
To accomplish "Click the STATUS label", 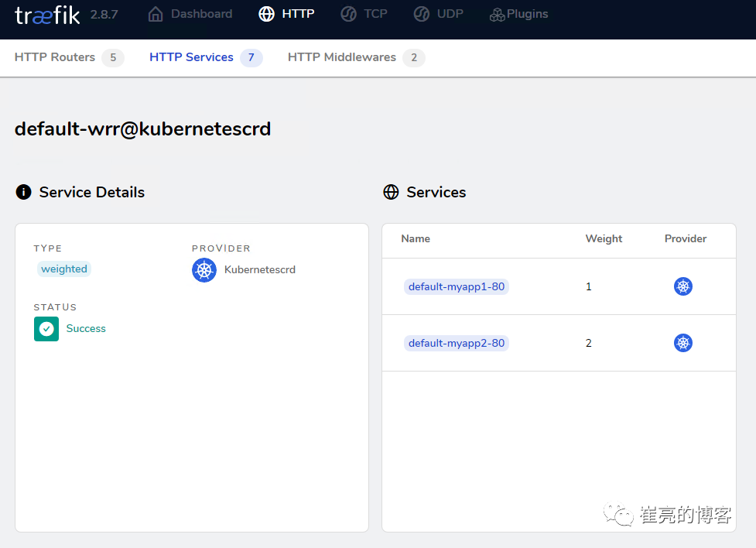I will 55,307.
